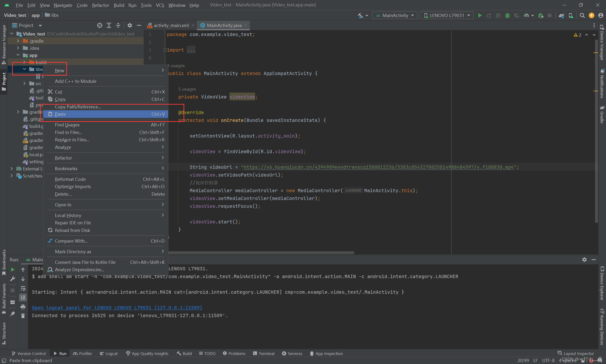This screenshot has height=364, width=606.
Task: Toggle Soft-Wrap in Run console
Action: tap(23, 288)
